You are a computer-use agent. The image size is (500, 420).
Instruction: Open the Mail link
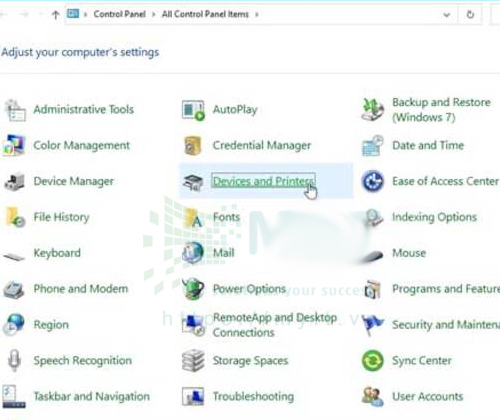pyautogui.click(x=224, y=253)
